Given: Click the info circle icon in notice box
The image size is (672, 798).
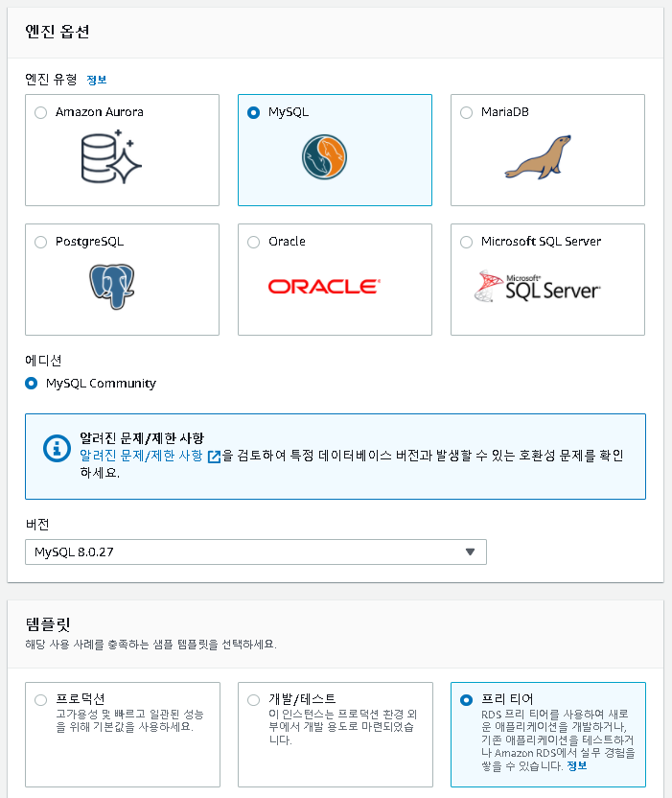Looking at the screenshot, I should point(57,448).
